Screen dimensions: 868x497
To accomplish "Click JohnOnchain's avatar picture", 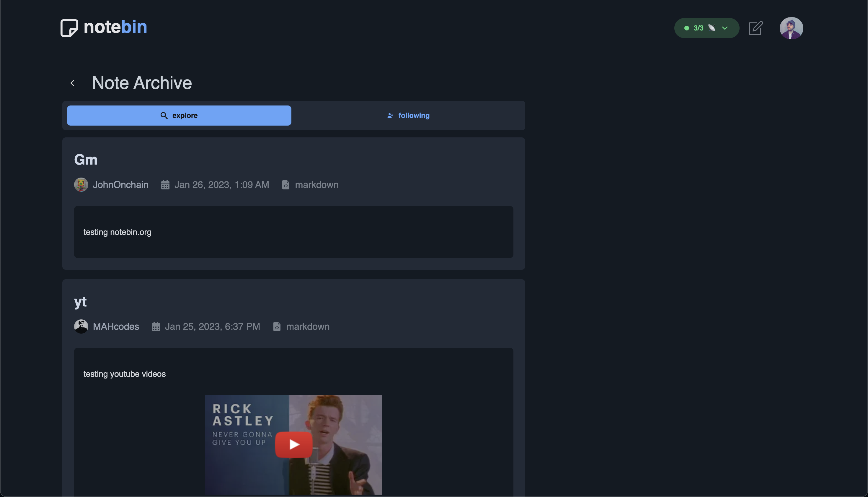I will [81, 184].
